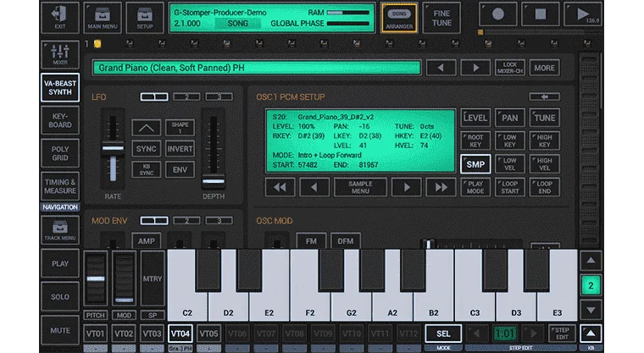Toggle the SEL mode button
Screen dimensions: 644x353
click(443, 334)
